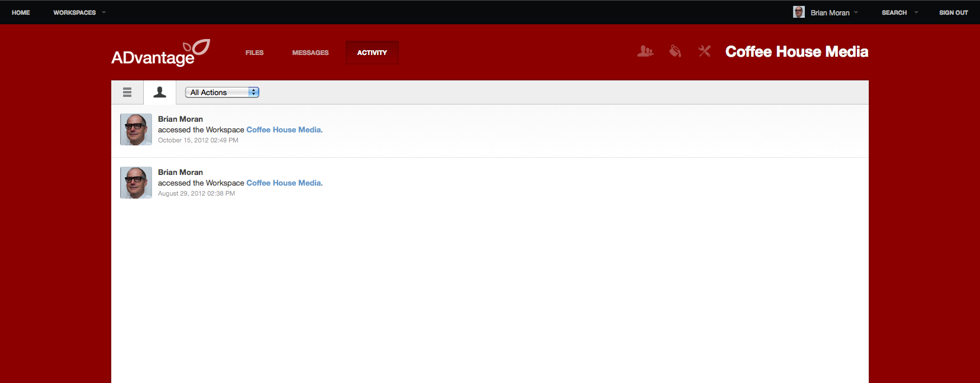Expand the Search dropdown arrow

click(916, 12)
